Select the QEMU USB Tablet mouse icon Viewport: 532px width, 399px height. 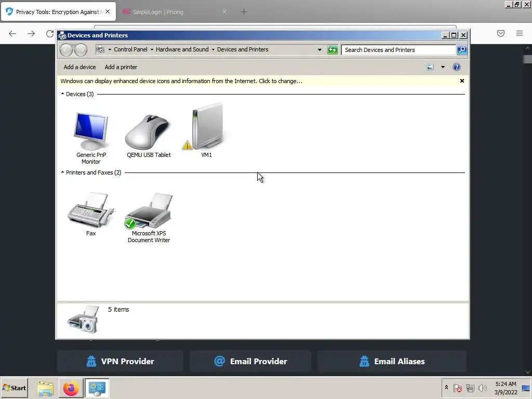point(148,132)
